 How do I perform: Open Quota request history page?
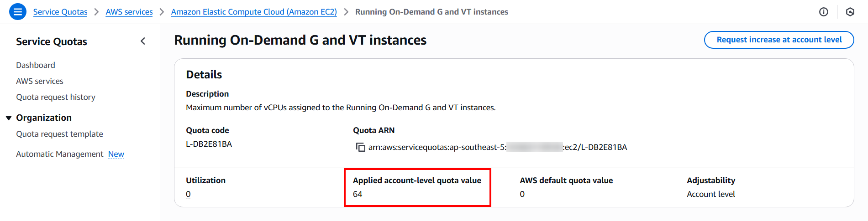pyautogui.click(x=56, y=97)
